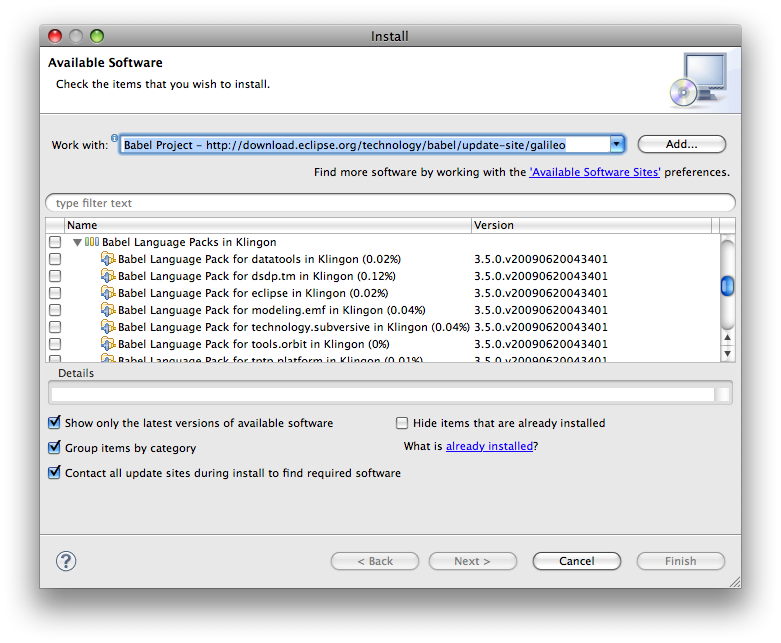This screenshot has width=781, height=643.
Task: Click the window resize grip corner
Action: [x=735, y=582]
